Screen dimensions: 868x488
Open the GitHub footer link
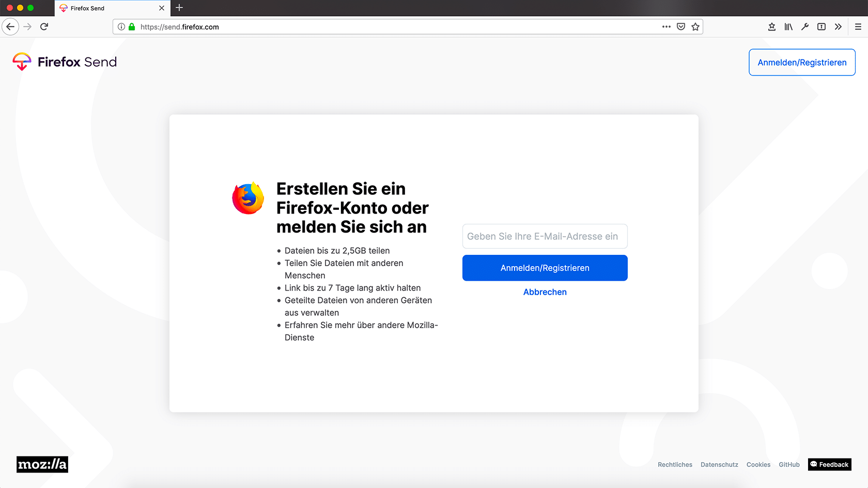[789, 465]
